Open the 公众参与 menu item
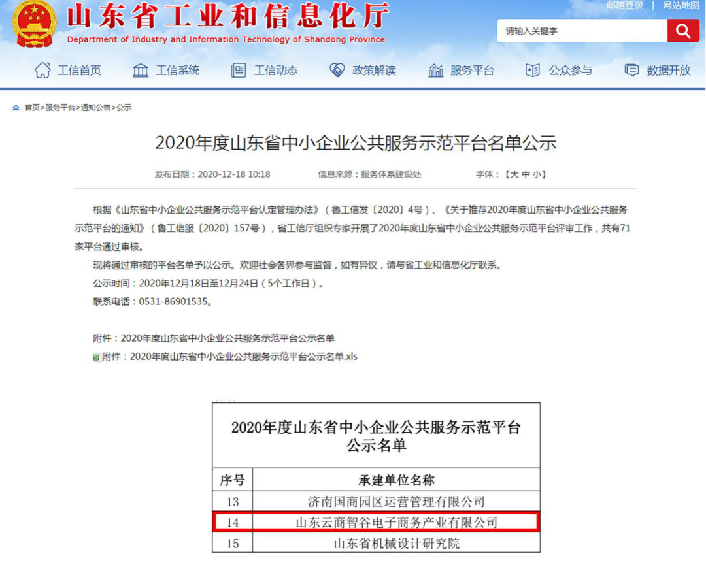 pyautogui.click(x=570, y=70)
